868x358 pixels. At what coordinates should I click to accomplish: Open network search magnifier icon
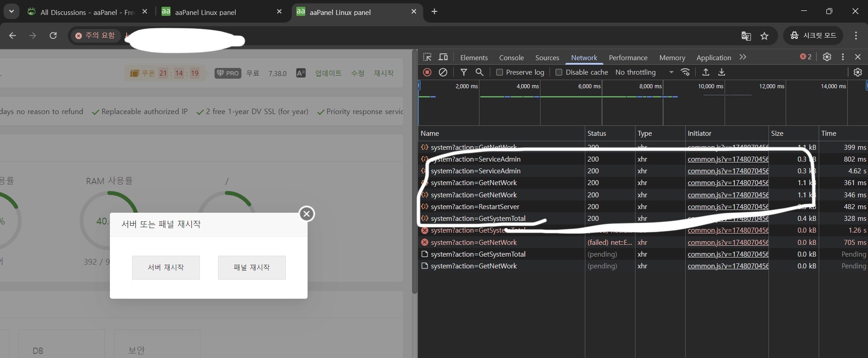pos(479,72)
